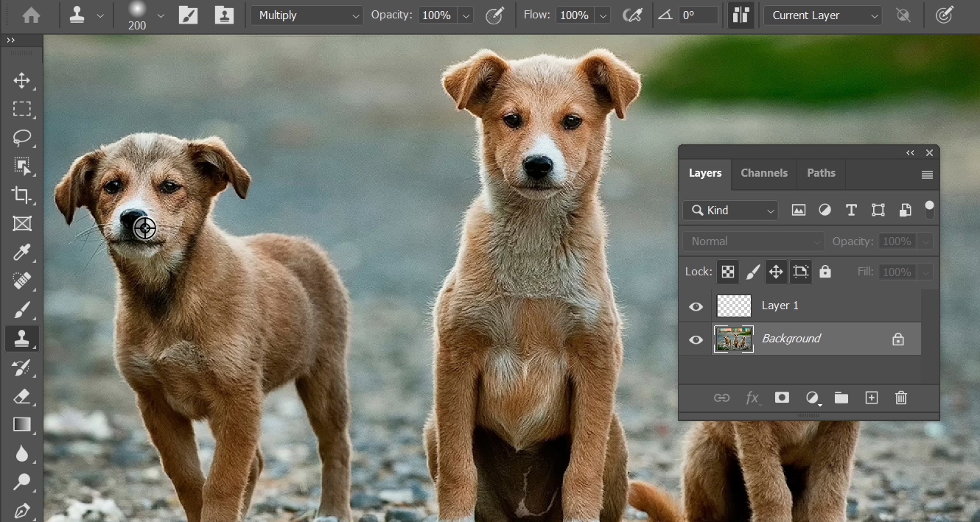Open the Kind filter dropdown

coord(729,211)
